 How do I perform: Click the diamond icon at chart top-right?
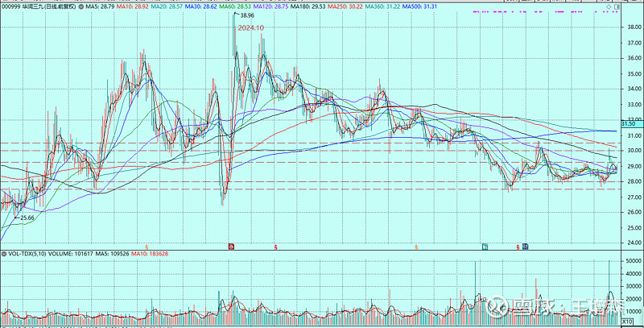tap(609, 7)
